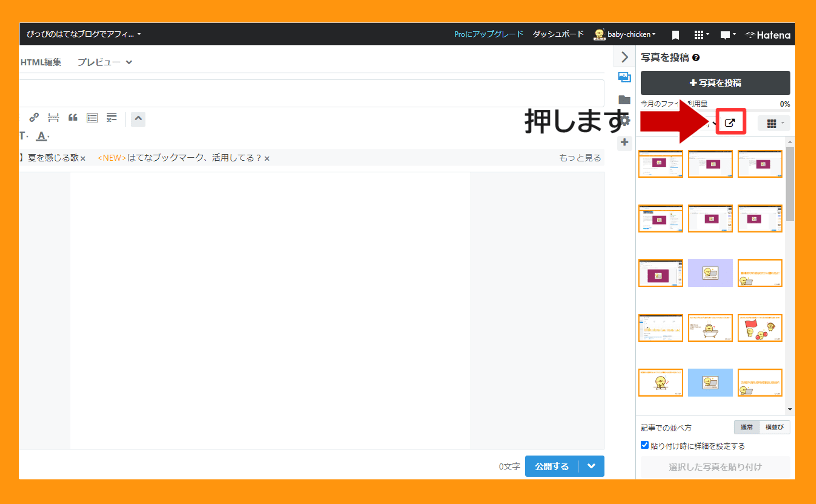Click the Hatena logo in the header

click(768, 35)
